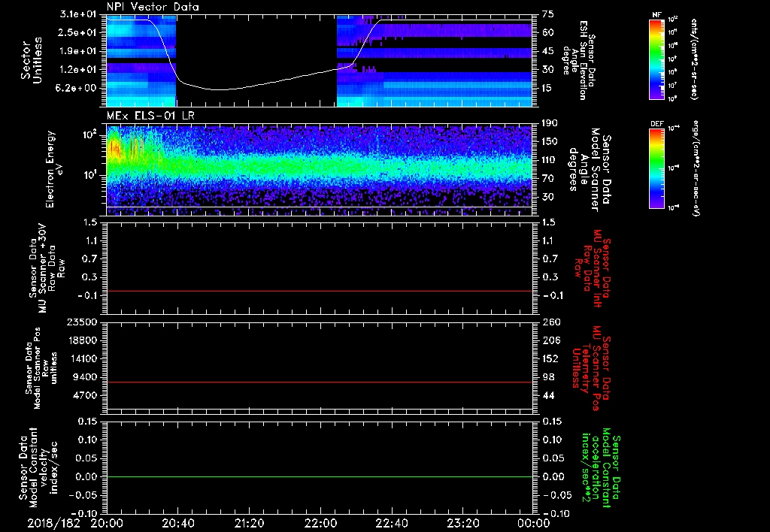
Task: Click the 45 degree sun elevation tick
Action: (x=548, y=51)
